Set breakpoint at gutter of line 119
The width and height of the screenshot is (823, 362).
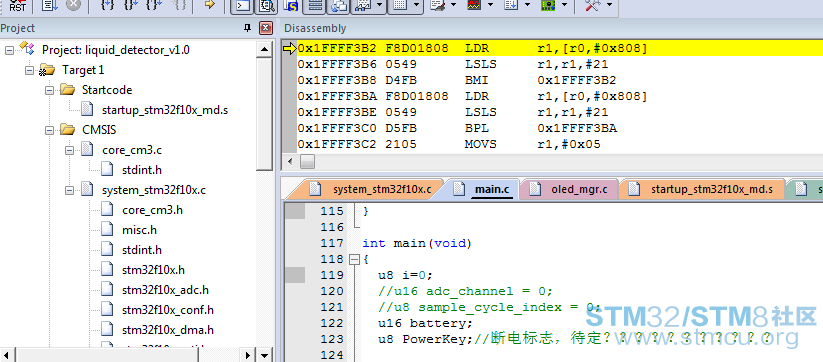(x=295, y=275)
